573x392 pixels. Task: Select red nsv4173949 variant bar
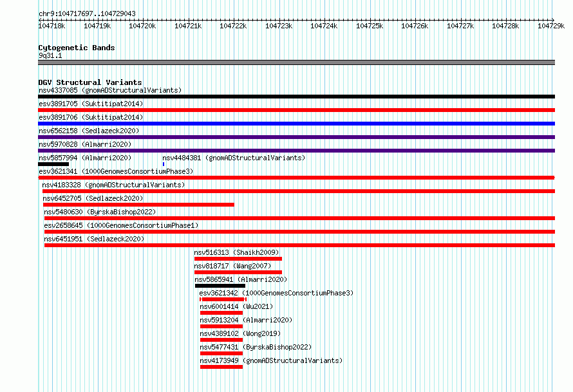(221, 367)
